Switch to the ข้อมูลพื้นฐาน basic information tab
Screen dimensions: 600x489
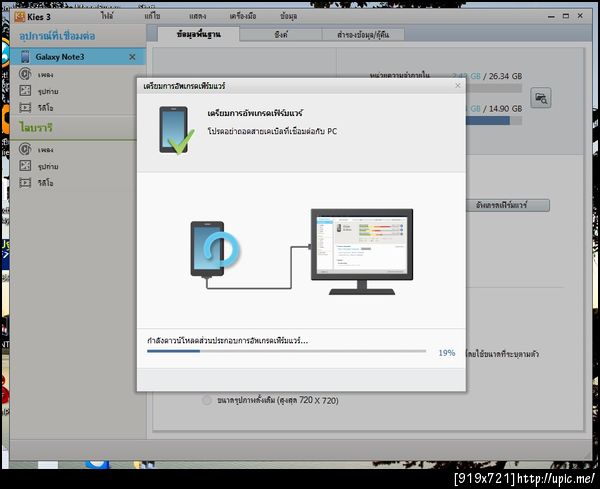click(199, 34)
